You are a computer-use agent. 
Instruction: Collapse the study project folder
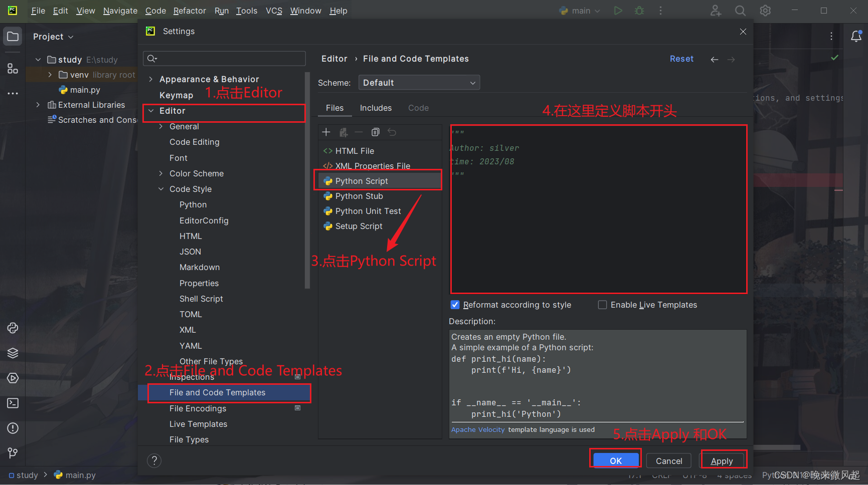[38, 60]
